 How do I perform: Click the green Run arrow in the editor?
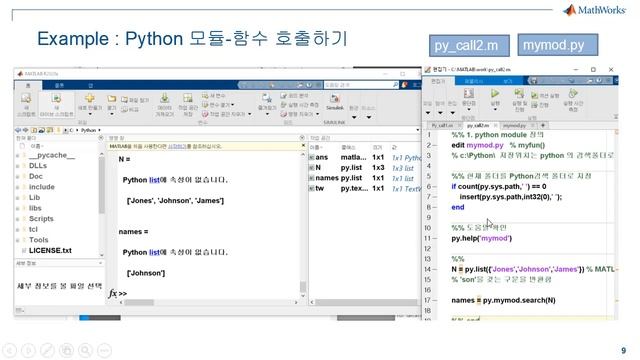(x=495, y=94)
